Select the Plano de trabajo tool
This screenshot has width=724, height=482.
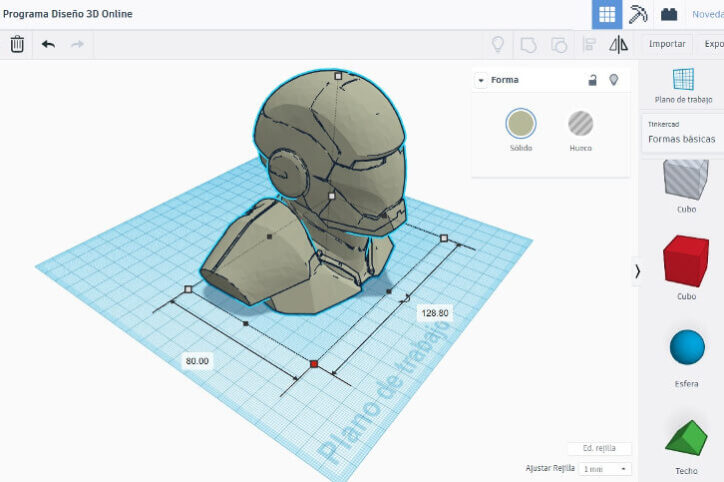point(683,86)
